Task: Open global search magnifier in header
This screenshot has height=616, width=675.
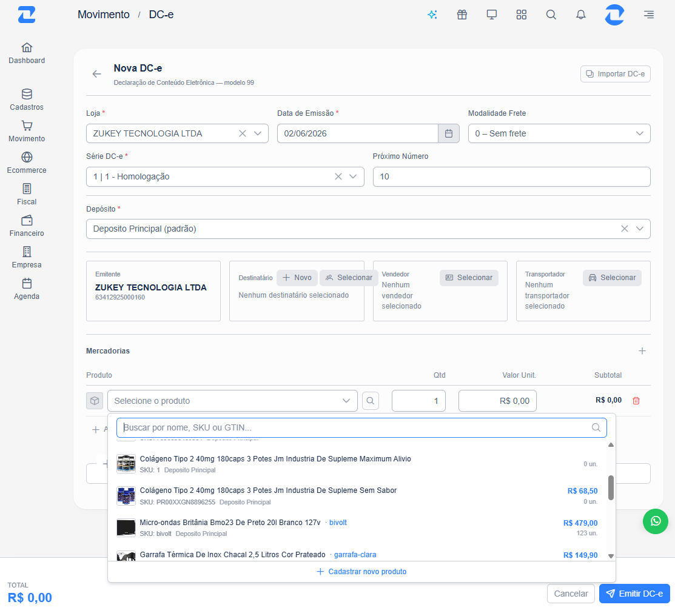Action: (551, 15)
